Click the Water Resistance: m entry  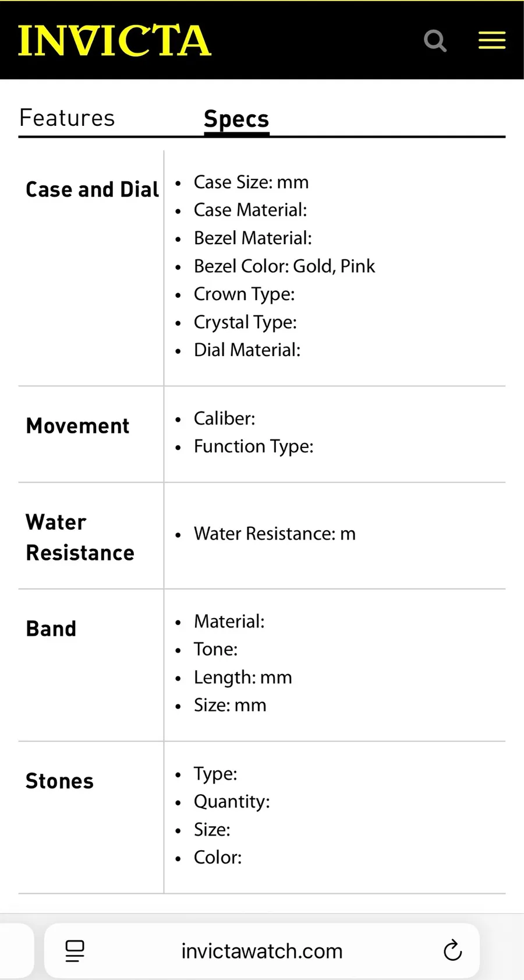point(274,534)
